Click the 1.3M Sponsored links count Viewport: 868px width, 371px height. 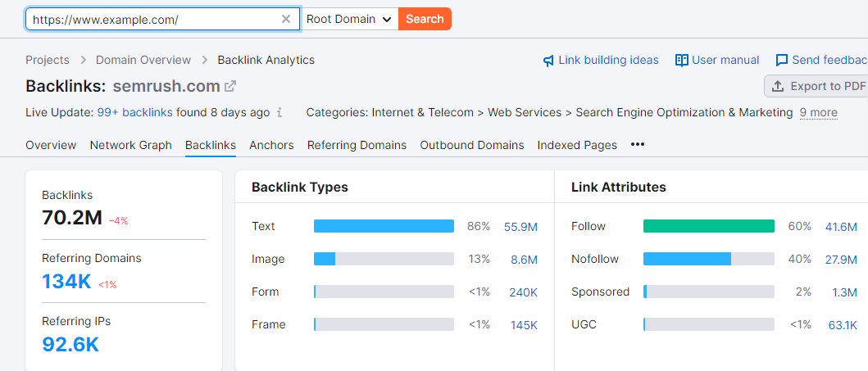coord(844,292)
